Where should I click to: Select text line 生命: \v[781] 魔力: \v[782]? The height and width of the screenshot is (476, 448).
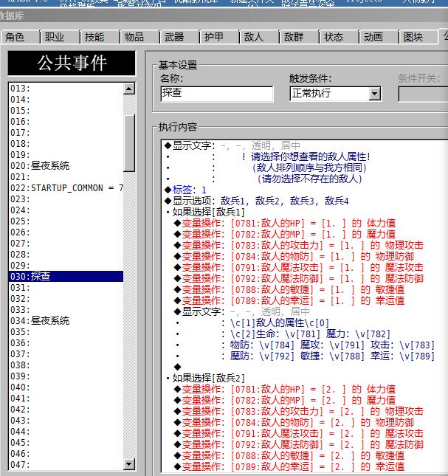click(310, 334)
